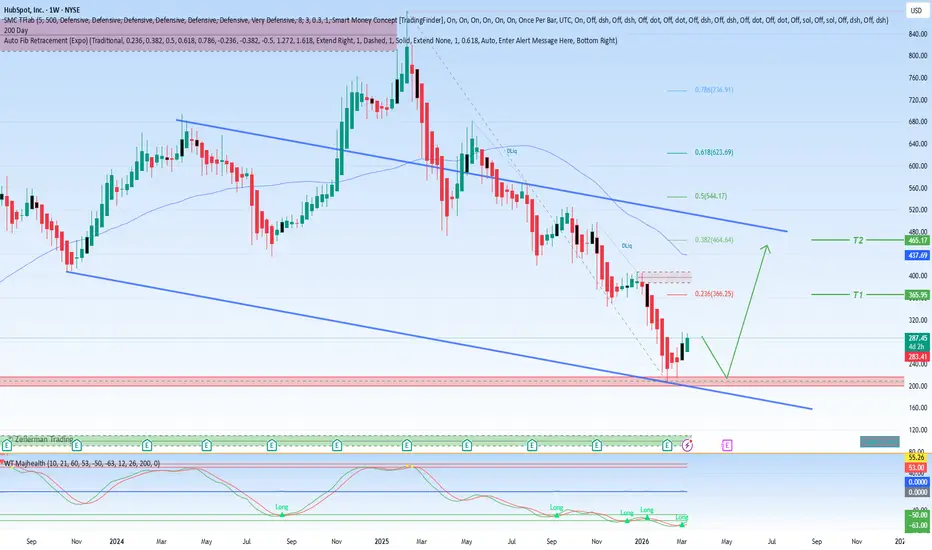Click the 0.236(366.25) Fibonacci level label

coord(714,294)
